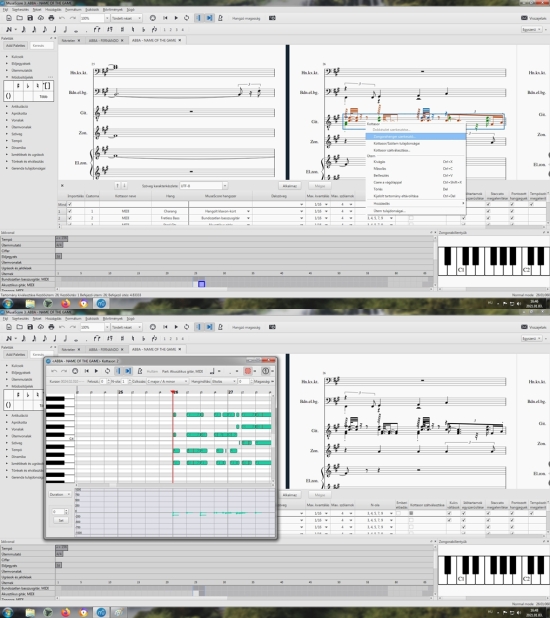The height and width of the screenshot is (618, 550).
Task: Open the UTF-8 character set dropdown
Action: tap(203, 186)
